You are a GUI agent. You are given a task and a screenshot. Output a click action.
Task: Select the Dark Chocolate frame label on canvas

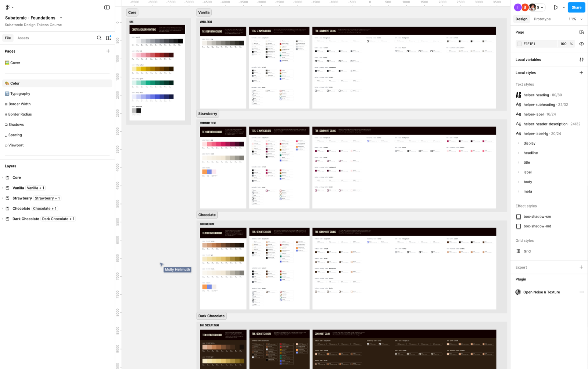click(211, 316)
